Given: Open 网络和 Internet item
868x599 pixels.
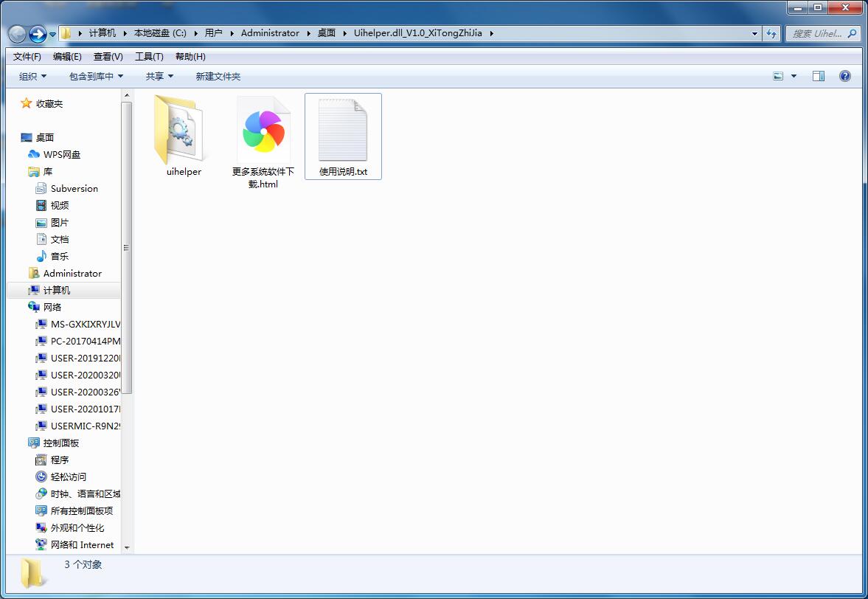Looking at the screenshot, I should [x=82, y=544].
